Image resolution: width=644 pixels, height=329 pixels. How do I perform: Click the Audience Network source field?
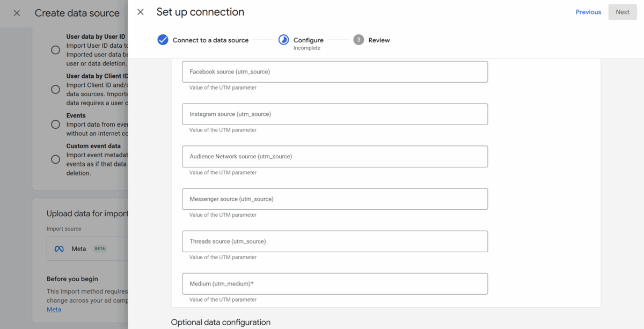coord(335,157)
